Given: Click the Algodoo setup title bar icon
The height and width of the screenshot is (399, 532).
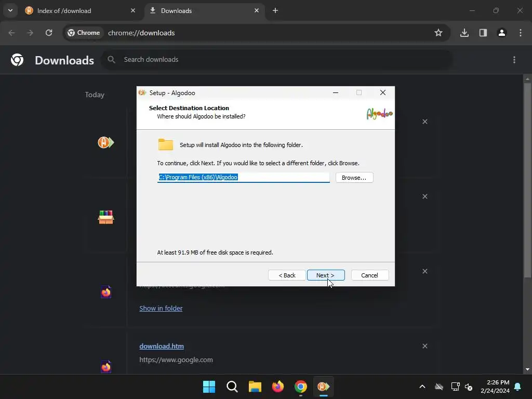Looking at the screenshot, I should click(142, 92).
